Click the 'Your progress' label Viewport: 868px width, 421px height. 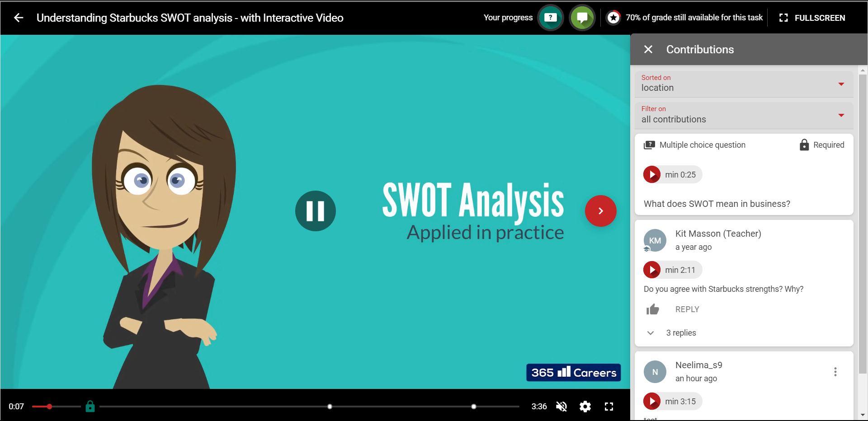(508, 18)
